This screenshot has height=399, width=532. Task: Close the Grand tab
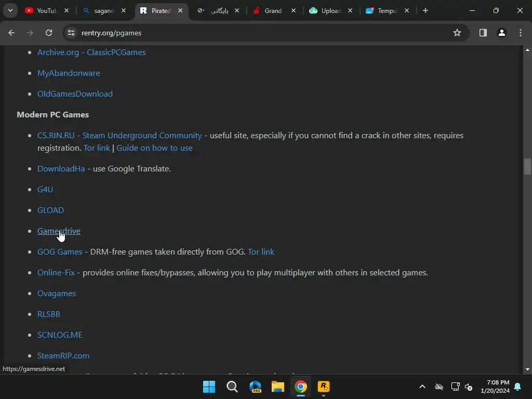[x=294, y=10]
